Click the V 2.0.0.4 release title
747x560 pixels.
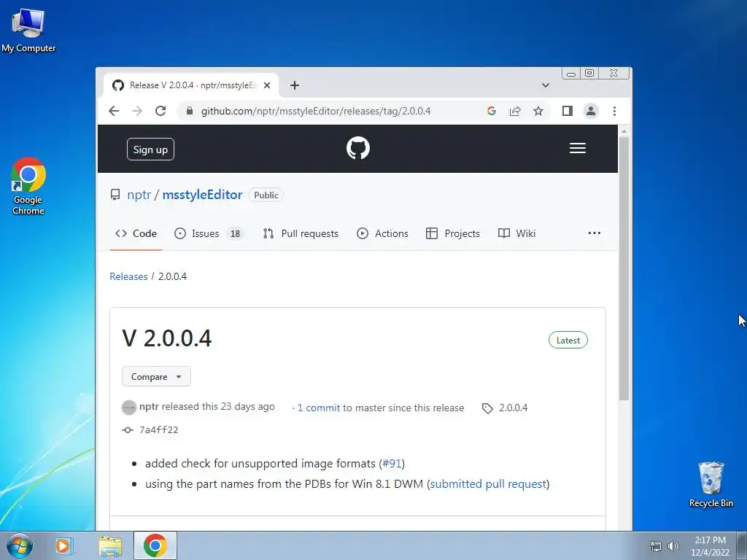point(167,338)
